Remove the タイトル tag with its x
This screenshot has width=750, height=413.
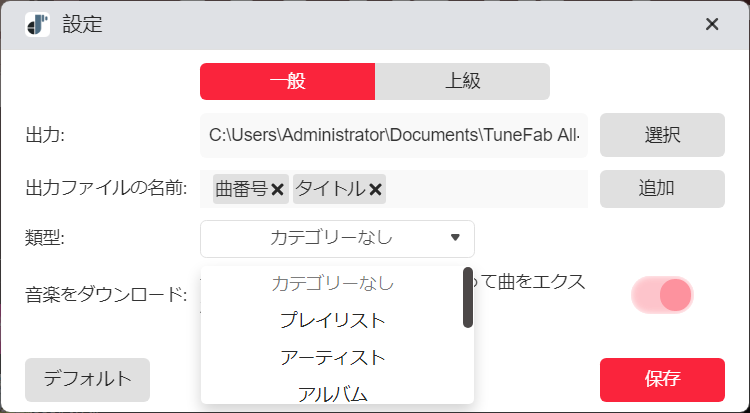375,189
